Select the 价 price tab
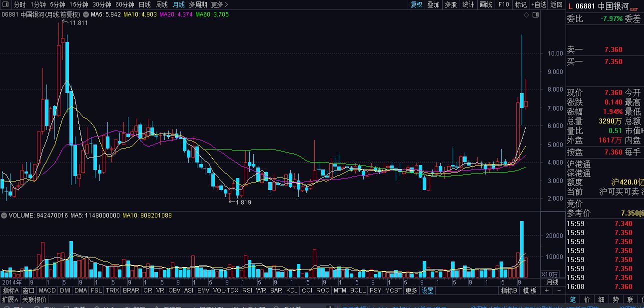Viewport: 644px width, 308px height. 587,299
